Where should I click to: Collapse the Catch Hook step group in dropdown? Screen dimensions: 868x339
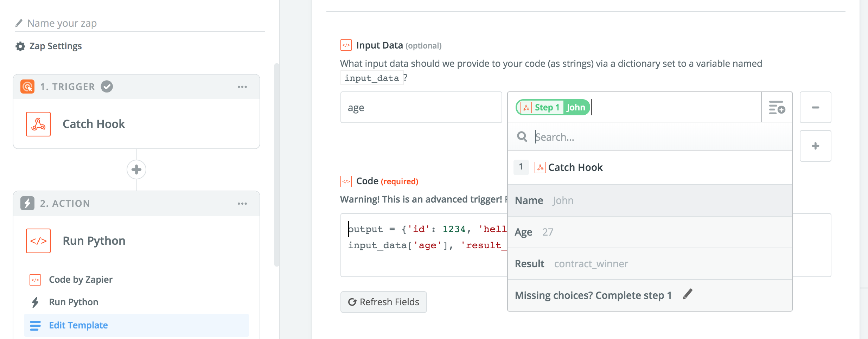[650, 167]
